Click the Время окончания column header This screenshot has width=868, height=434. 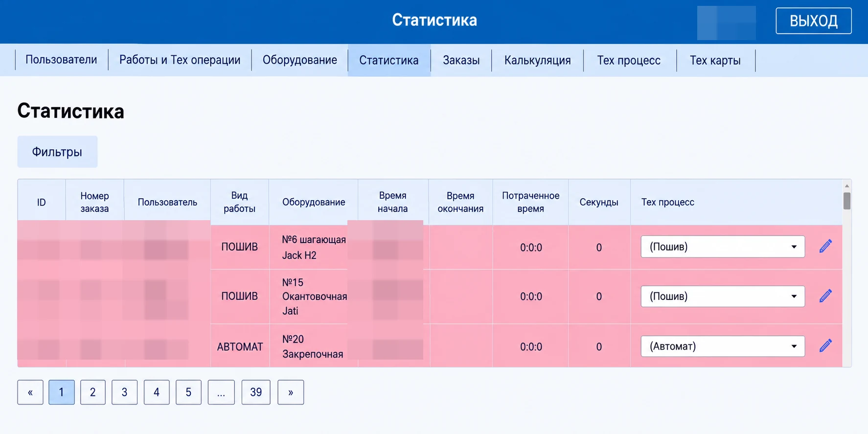click(460, 202)
